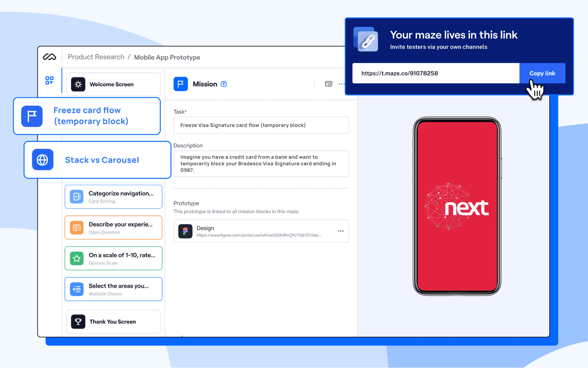Copy the maze link
588x368 pixels.
coord(542,73)
